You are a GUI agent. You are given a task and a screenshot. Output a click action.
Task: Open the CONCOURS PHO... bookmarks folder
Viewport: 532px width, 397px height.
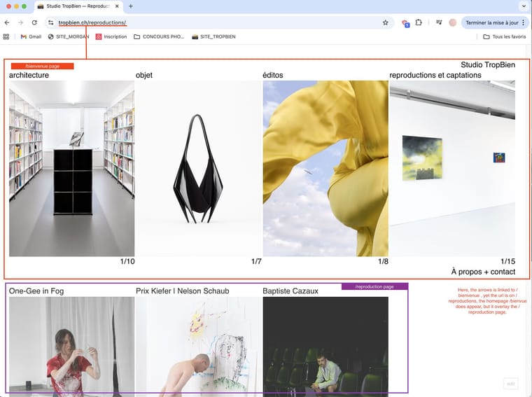pos(159,36)
